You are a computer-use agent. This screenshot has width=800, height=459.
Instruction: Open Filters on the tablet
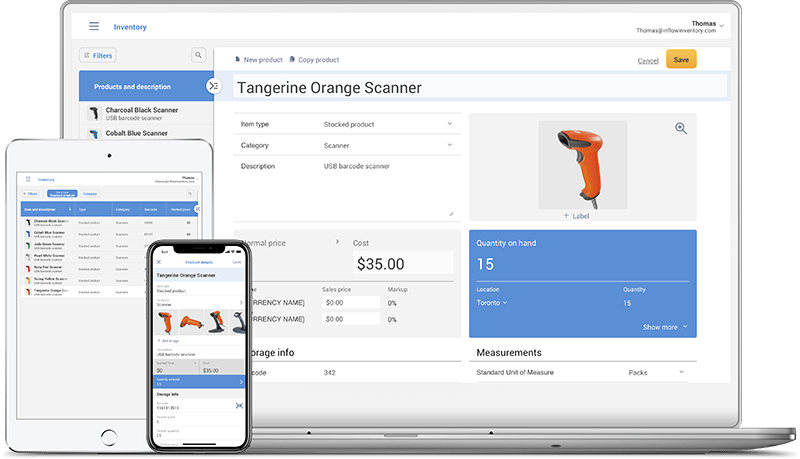tap(30, 194)
